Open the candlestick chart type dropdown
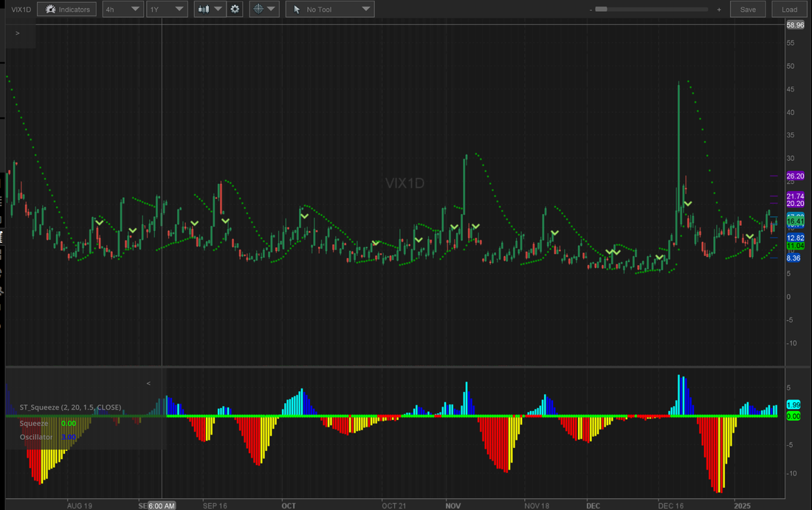 point(210,10)
